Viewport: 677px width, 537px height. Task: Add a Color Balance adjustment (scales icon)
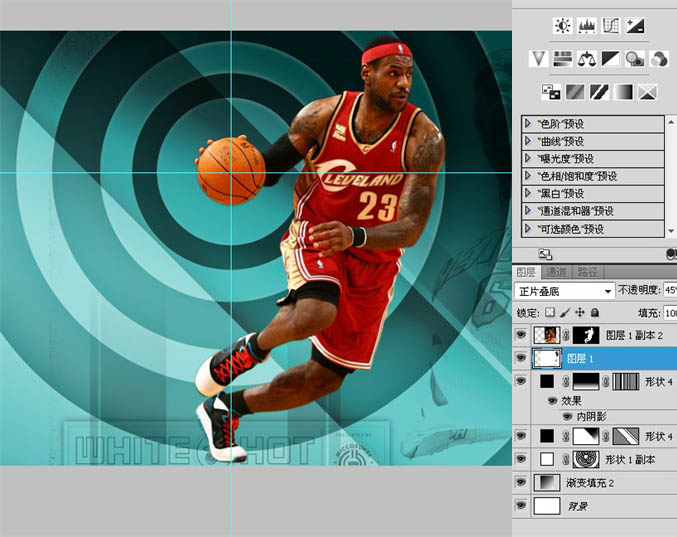point(587,59)
